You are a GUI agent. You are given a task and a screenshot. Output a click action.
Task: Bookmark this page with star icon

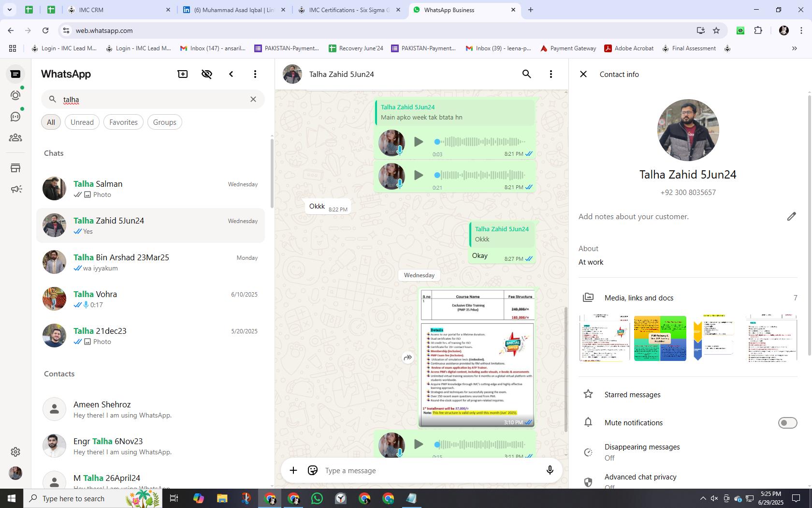coord(716,30)
